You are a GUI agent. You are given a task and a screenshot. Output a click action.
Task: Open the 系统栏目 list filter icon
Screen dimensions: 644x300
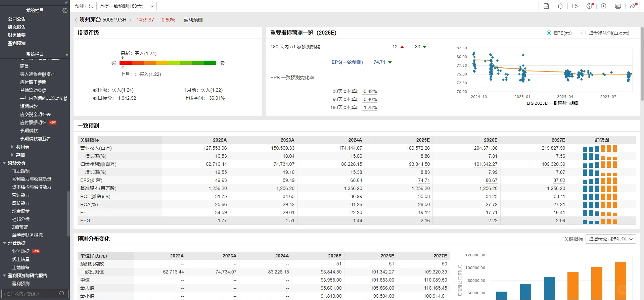point(65,54)
